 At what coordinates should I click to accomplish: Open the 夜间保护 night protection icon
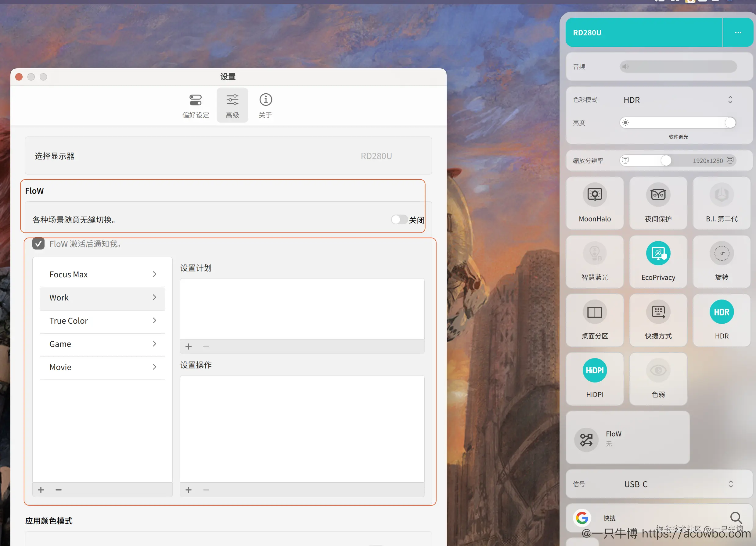(658, 194)
